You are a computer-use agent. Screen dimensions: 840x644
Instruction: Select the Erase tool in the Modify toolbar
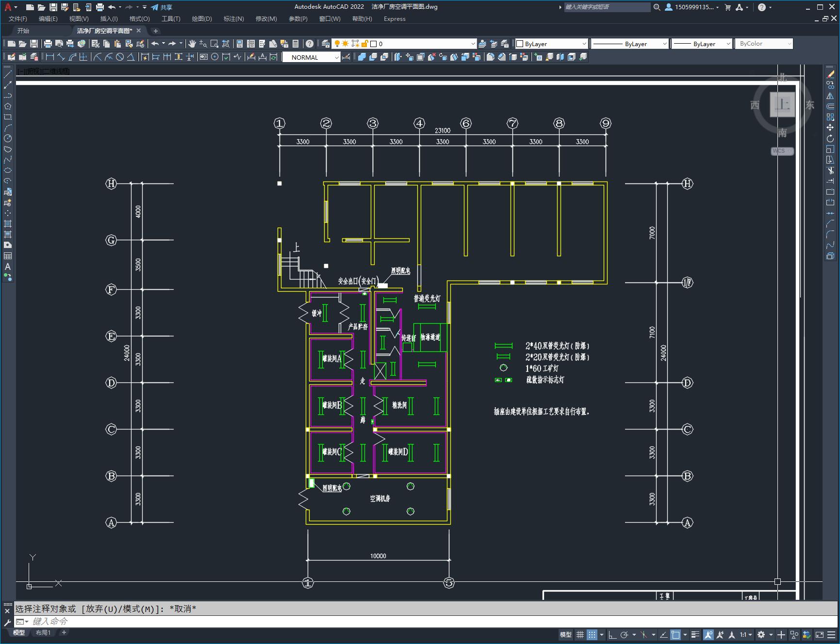tap(830, 74)
